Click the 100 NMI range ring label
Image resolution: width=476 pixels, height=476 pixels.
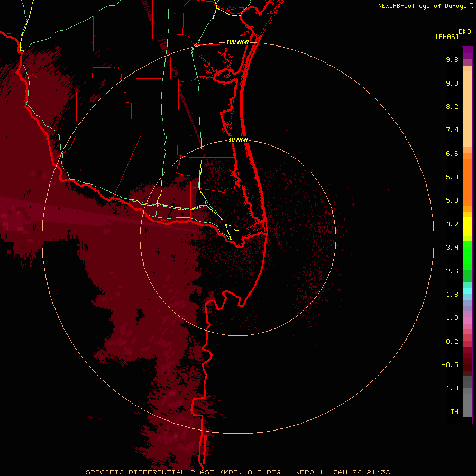[237, 42]
